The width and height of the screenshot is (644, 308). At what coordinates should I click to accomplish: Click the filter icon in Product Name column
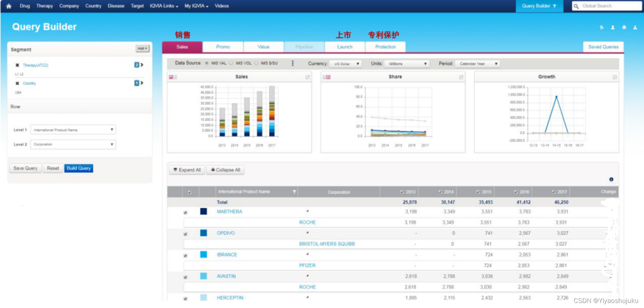(x=294, y=192)
